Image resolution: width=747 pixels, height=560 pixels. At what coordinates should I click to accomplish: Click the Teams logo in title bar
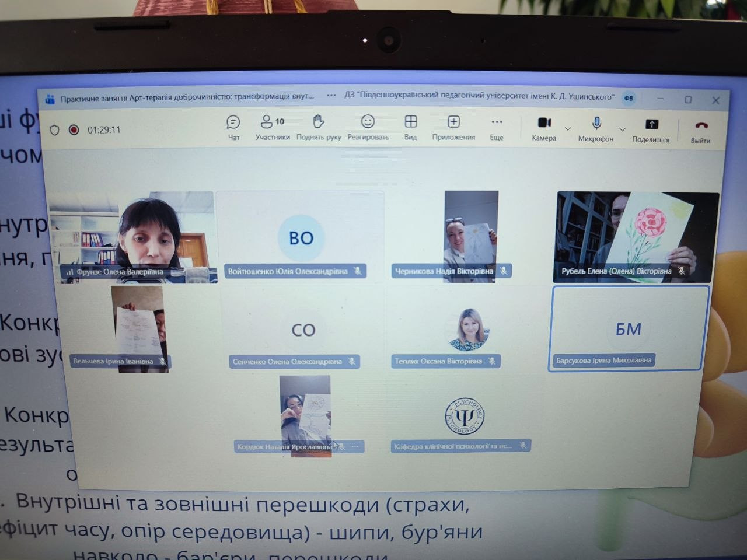(x=50, y=99)
